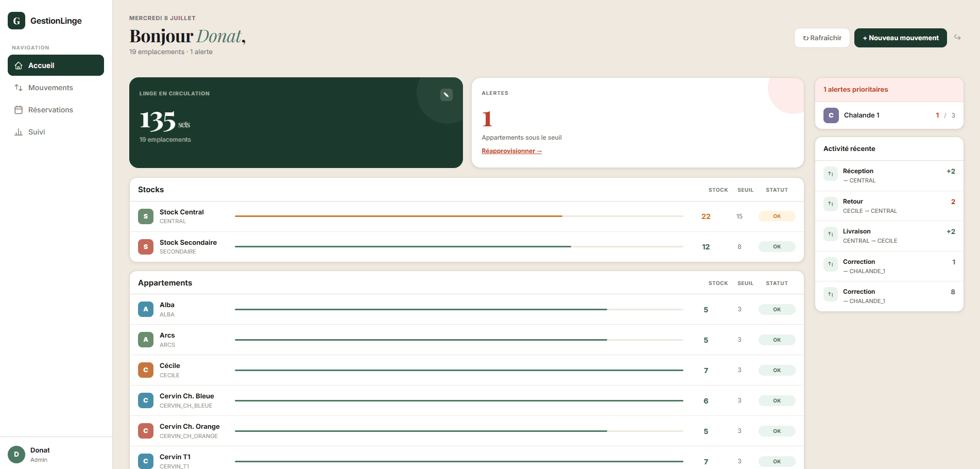This screenshot has height=469, width=980.
Task: Click the pencil edit icon on circulation card
Action: (446, 95)
